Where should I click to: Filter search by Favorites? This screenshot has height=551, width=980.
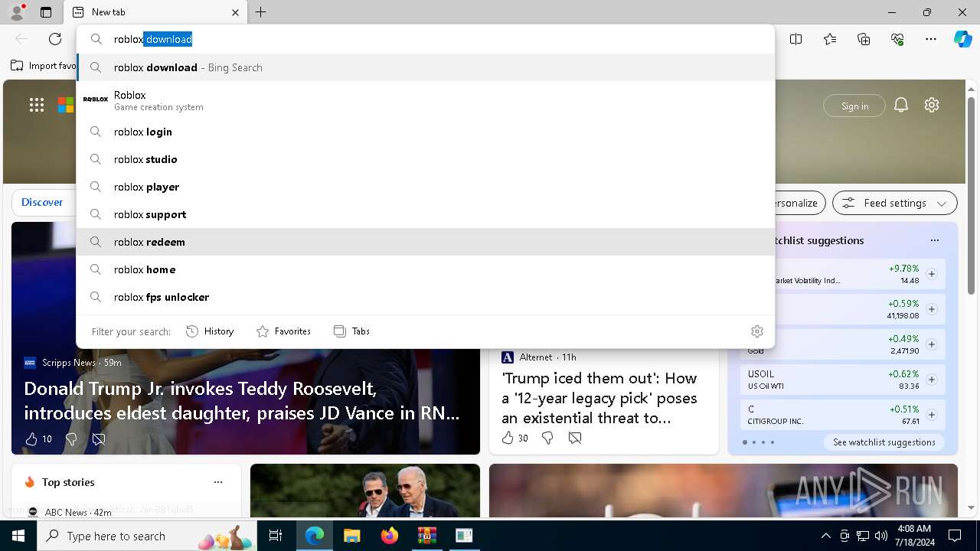[283, 331]
